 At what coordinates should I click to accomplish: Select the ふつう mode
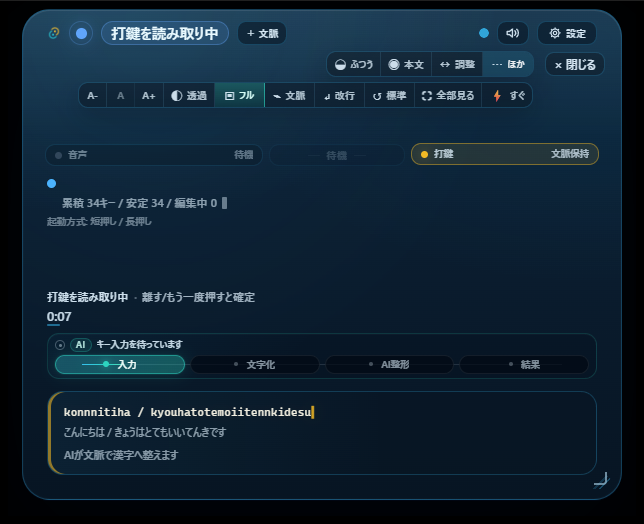(354, 64)
